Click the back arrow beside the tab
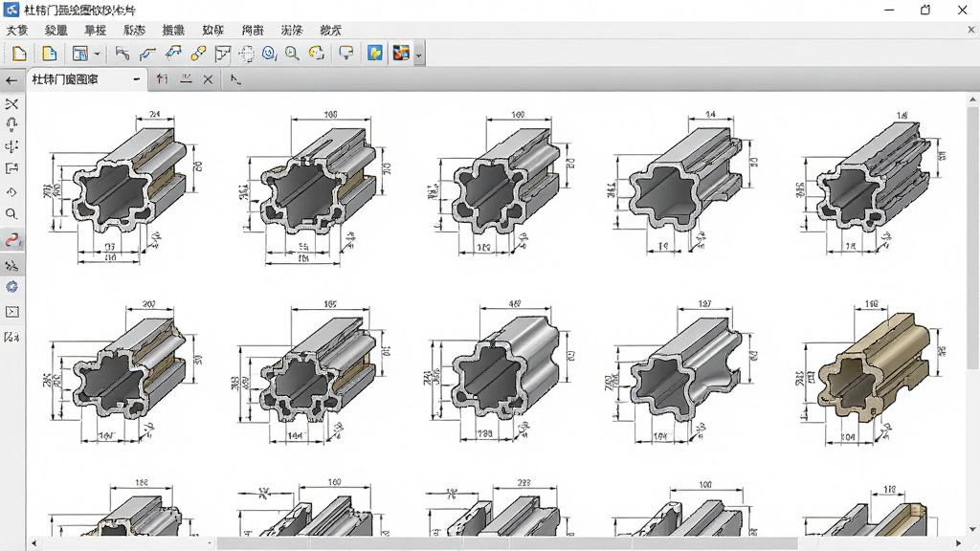 (x=11, y=80)
